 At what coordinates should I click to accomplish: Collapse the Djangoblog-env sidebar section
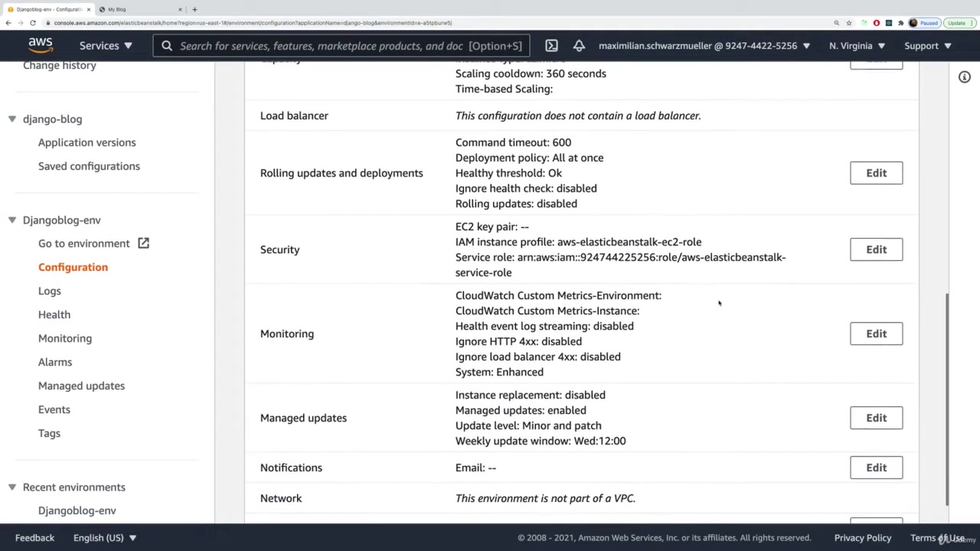tap(12, 220)
